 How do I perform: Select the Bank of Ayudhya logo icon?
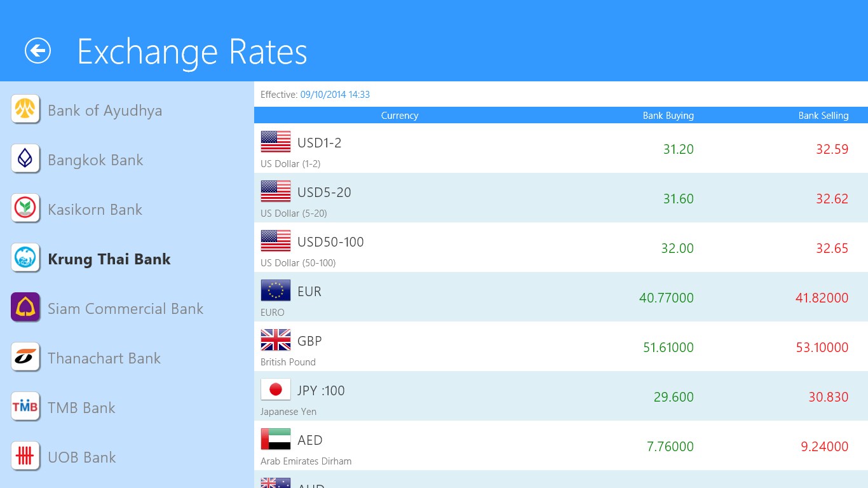tap(25, 109)
